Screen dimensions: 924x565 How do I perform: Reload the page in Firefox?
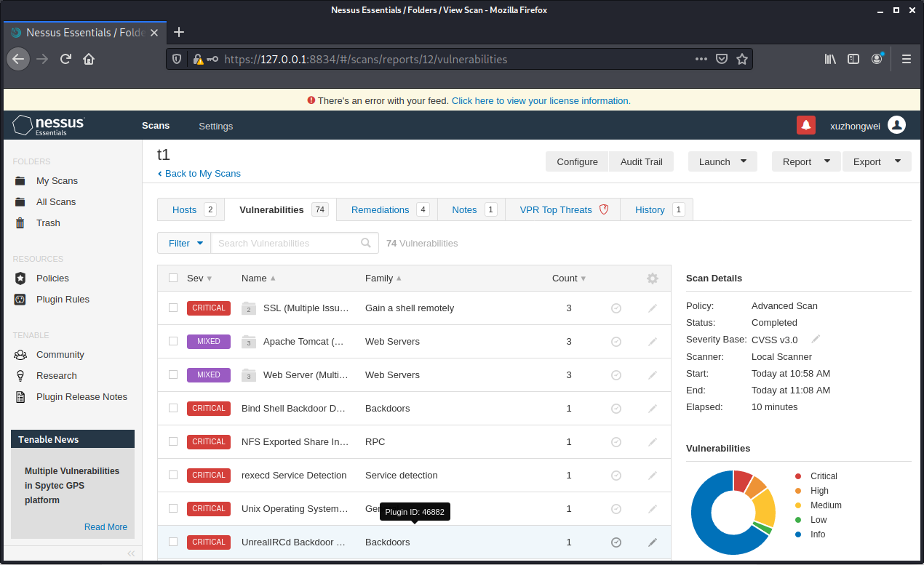[65, 59]
